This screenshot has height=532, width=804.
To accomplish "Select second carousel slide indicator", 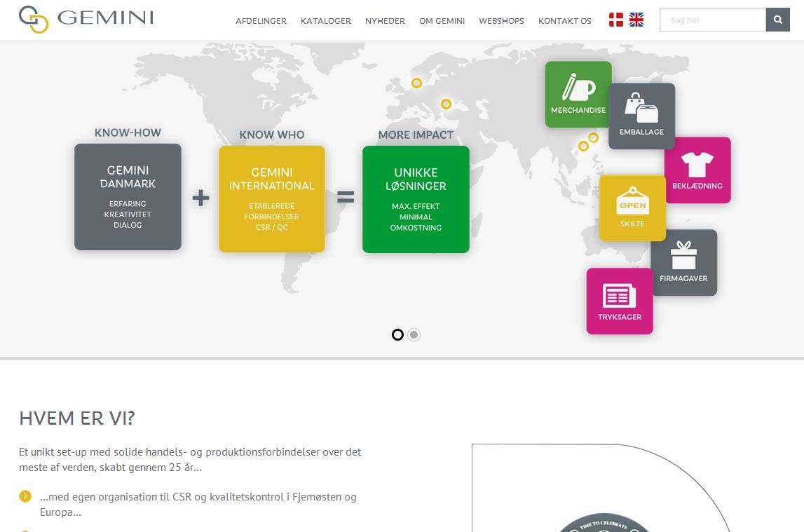I will [x=414, y=334].
